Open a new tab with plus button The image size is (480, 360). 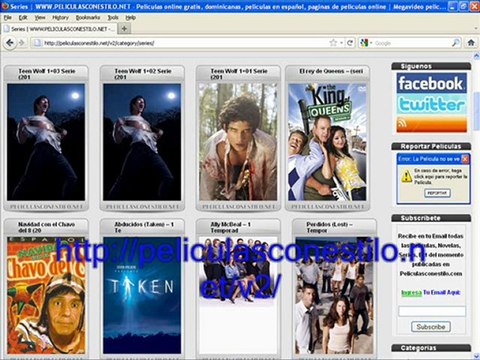124,29
